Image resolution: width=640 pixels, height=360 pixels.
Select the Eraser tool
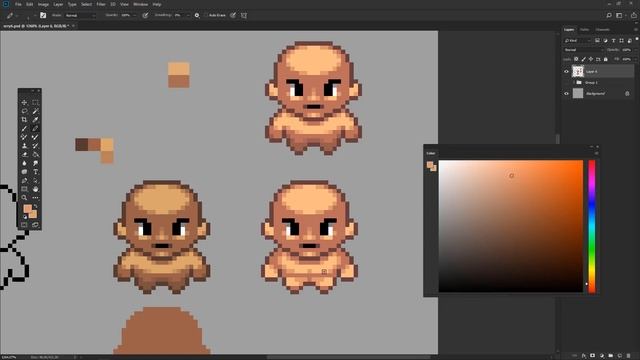click(24, 154)
